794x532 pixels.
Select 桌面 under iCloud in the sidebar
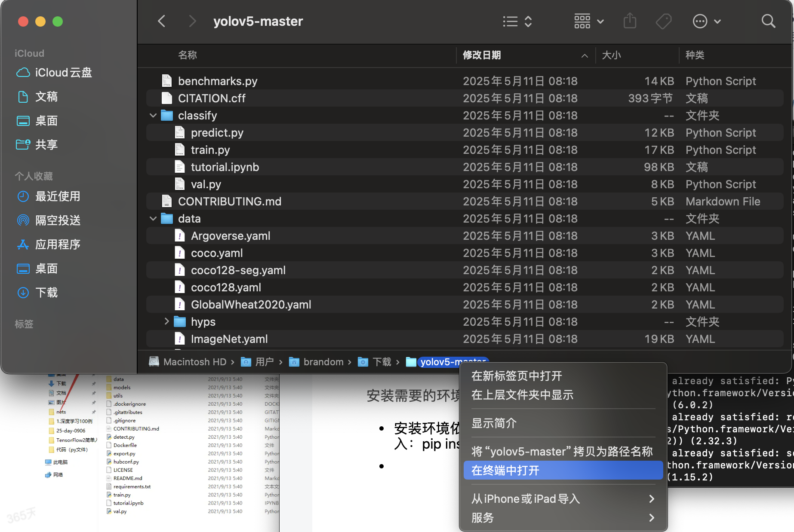37,121
